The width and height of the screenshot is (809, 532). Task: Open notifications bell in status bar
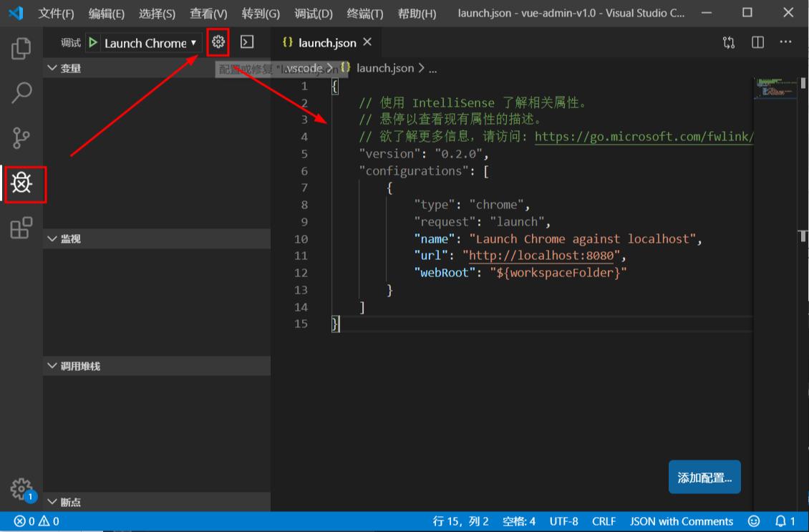pos(785,521)
